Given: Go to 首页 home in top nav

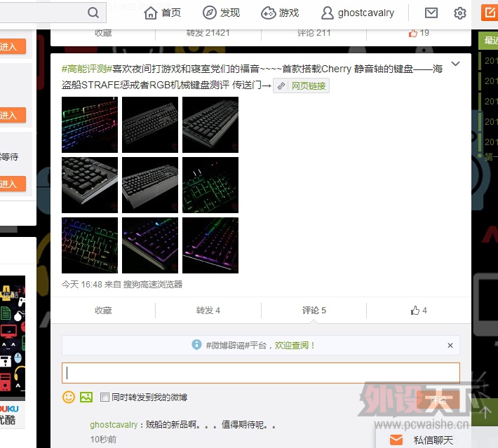Looking at the screenshot, I should point(162,13).
